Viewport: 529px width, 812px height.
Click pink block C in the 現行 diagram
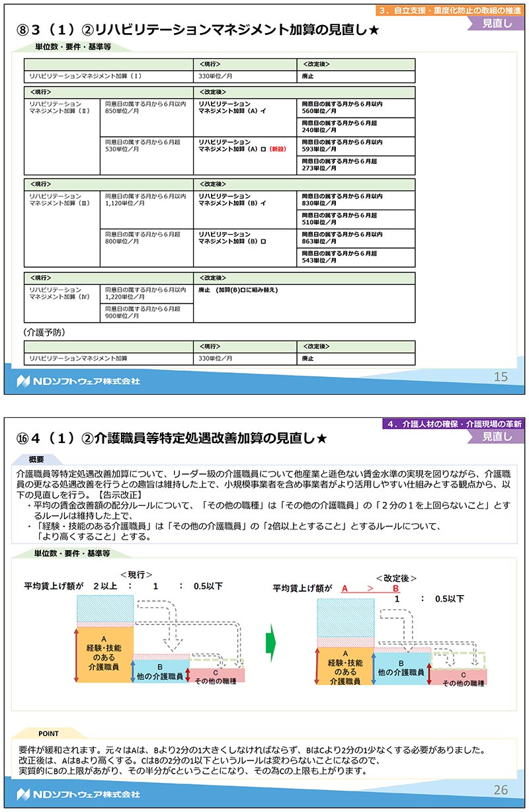tap(216, 676)
